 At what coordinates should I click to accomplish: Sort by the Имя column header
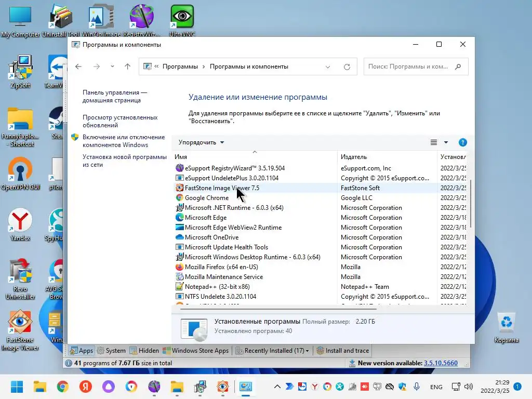coord(255,157)
